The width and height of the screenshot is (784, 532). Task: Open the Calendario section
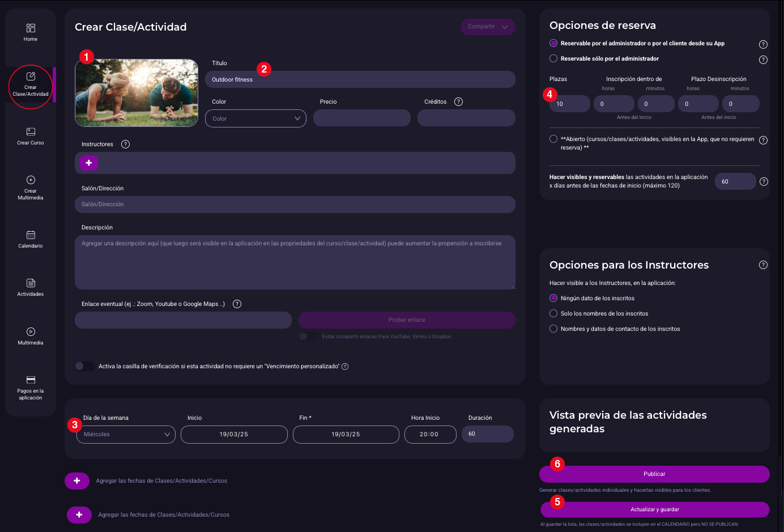click(30, 238)
